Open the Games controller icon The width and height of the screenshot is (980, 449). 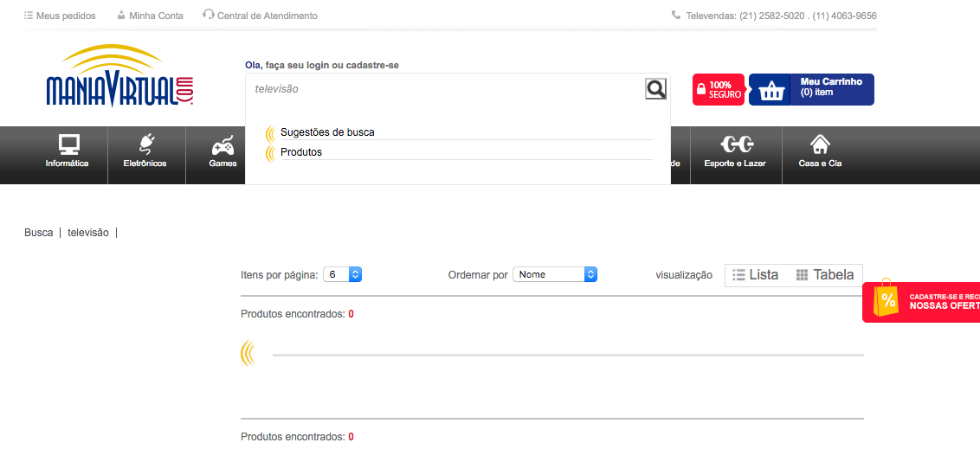pyautogui.click(x=222, y=144)
